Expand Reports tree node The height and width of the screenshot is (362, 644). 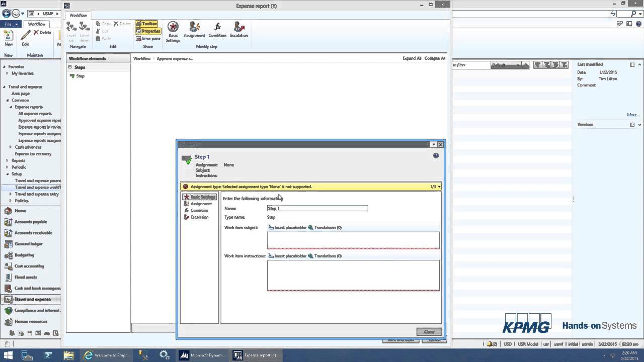[x=8, y=160]
